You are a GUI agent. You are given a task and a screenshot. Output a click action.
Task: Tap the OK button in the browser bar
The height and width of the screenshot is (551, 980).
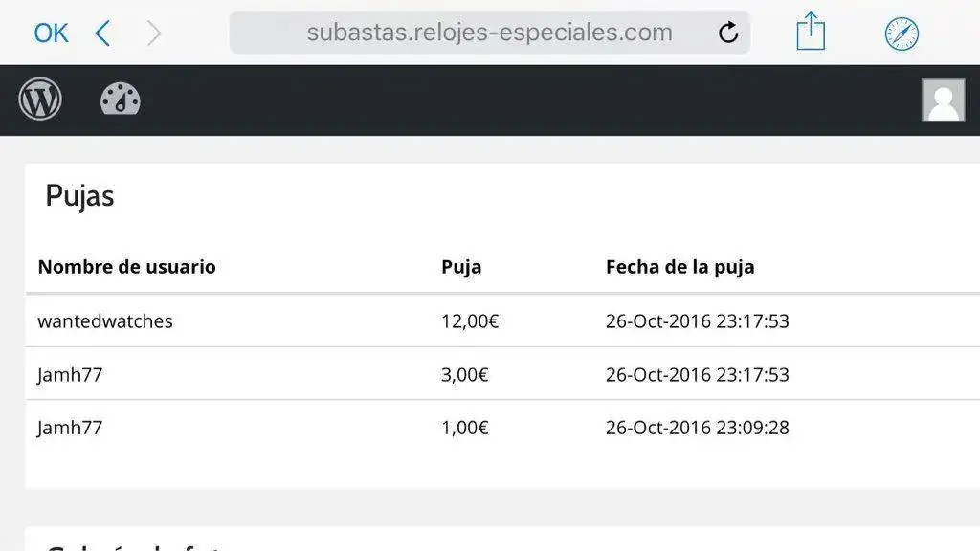click(51, 33)
